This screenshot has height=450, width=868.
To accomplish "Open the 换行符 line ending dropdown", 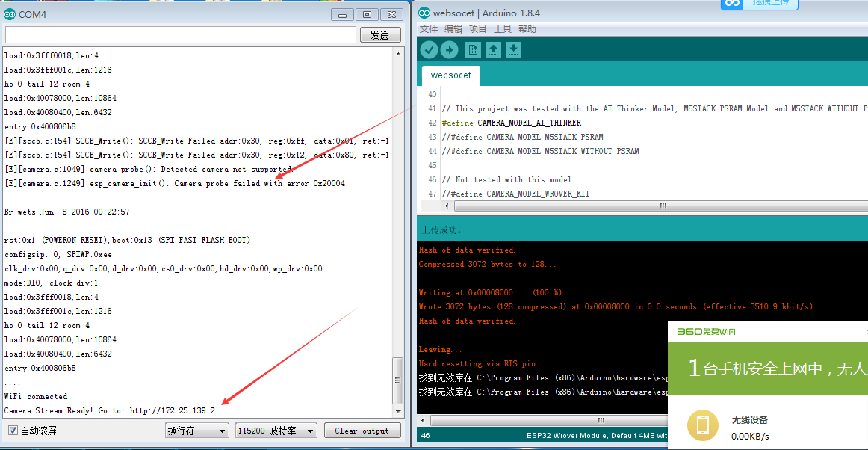I will [x=197, y=431].
